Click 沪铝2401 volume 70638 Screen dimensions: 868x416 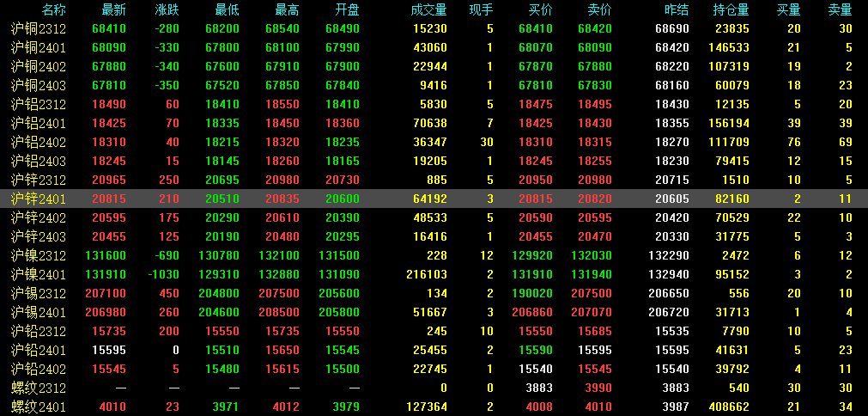pyautogui.click(x=430, y=124)
